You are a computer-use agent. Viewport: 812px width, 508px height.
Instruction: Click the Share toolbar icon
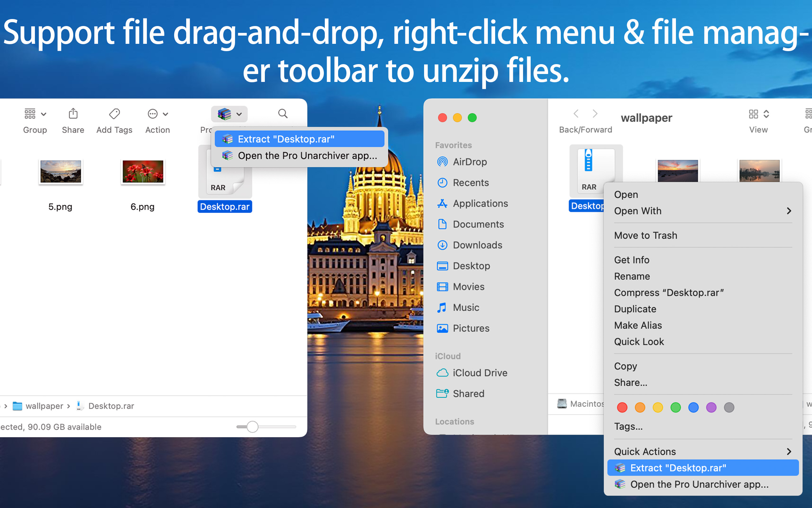pyautogui.click(x=73, y=114)
